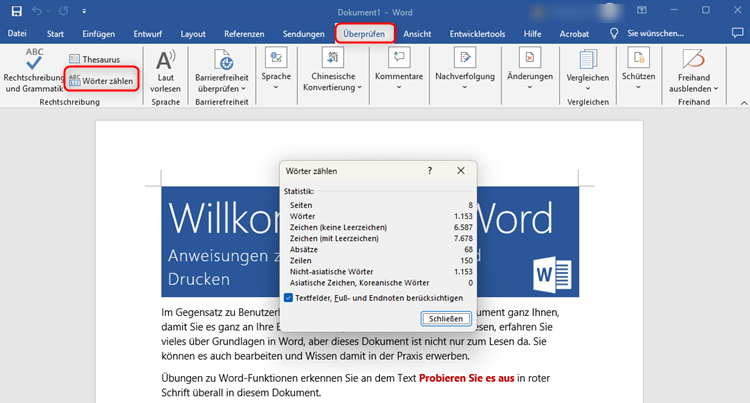The height and width of the screenshot is (403, 750).
Task: Switch to the Referenzen tab
Action: 244,33
